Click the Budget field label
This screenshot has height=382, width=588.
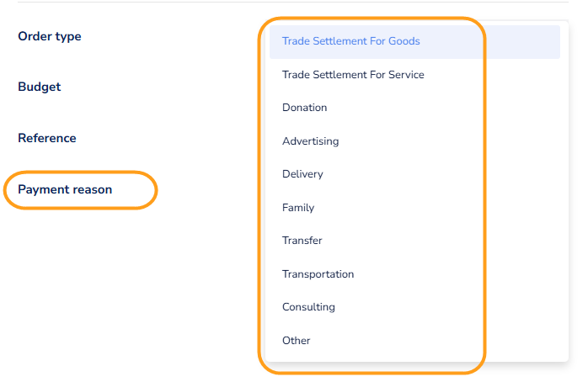click(40, 87)
